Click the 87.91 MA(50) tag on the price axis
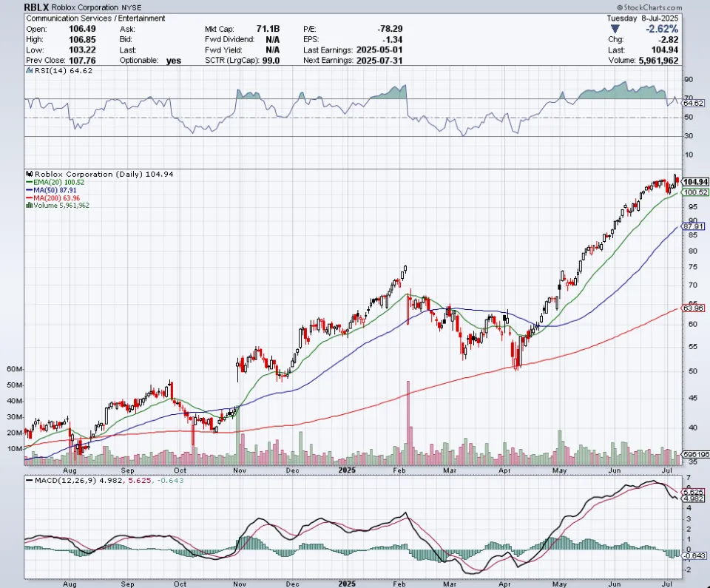The width and height of the screenshot is (710, 588). (693, 226)
